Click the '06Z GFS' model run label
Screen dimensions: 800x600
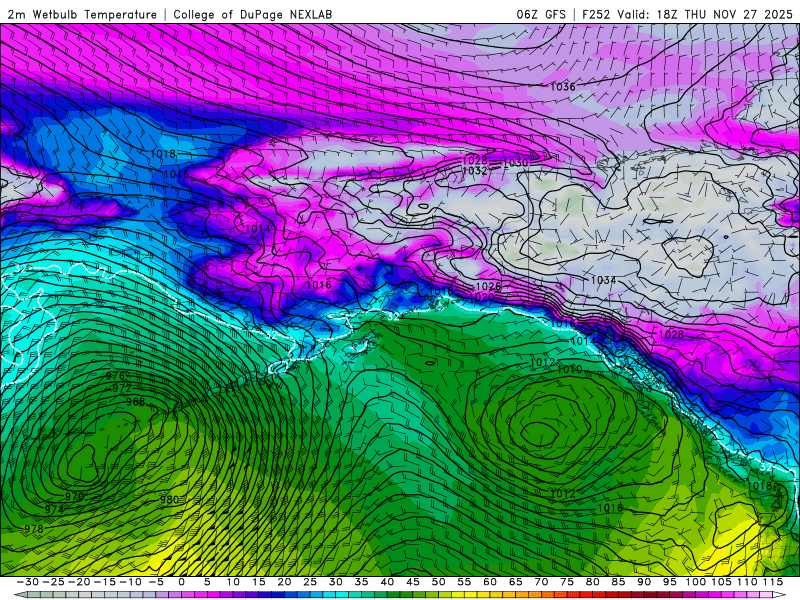point(541,15)
